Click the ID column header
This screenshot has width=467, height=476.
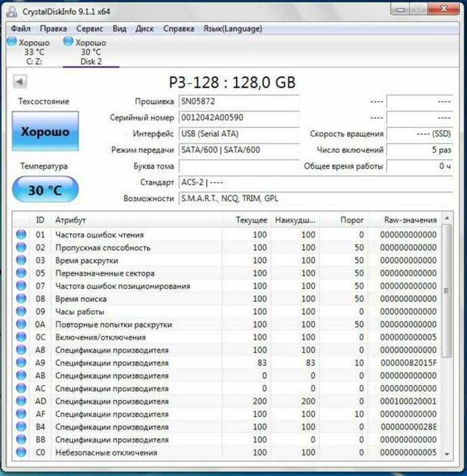pos(40,220)
